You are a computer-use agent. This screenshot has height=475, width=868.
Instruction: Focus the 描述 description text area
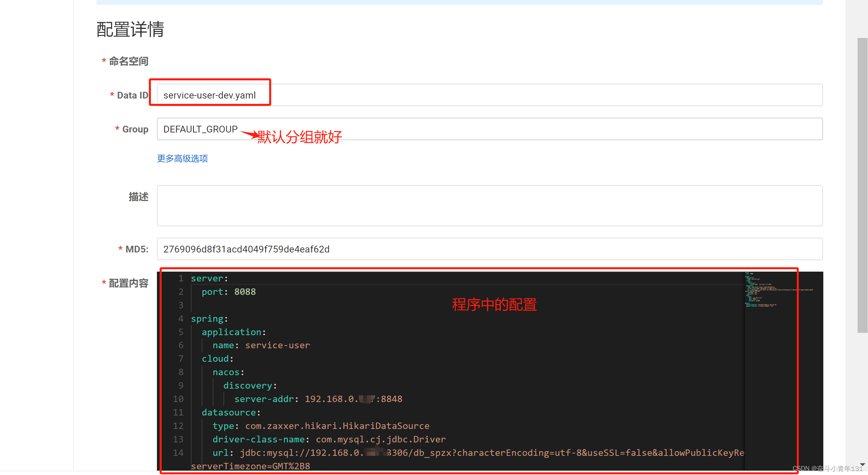(x=489, y=205)
